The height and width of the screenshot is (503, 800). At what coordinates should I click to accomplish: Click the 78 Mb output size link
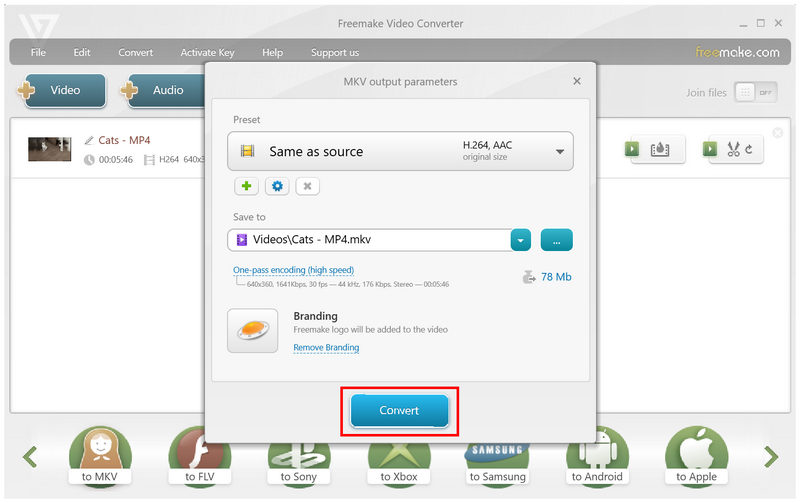pos(556,277)
